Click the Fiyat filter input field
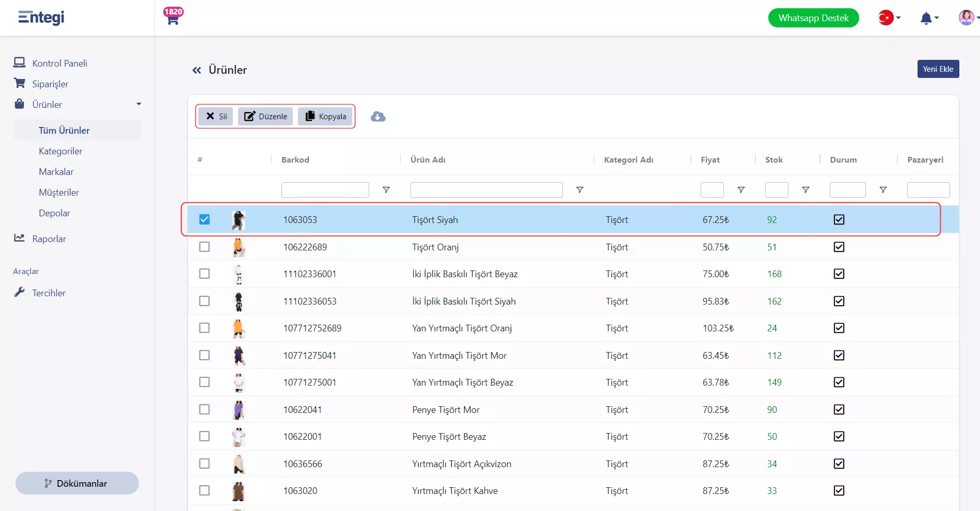The height and width of the screenshot is (511, 980). pos(712,190)
